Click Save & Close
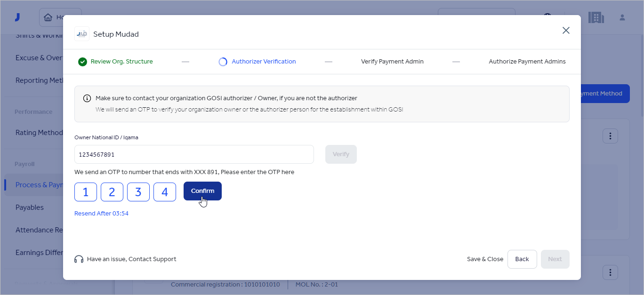 pyautogui.click(x=485, y=259)
